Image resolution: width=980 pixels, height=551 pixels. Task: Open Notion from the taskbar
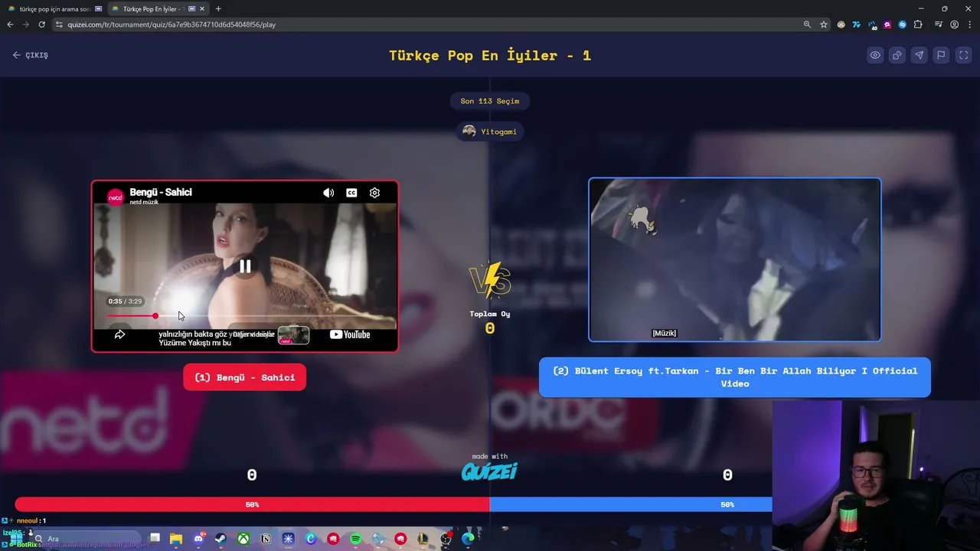(x=266, y=539)
